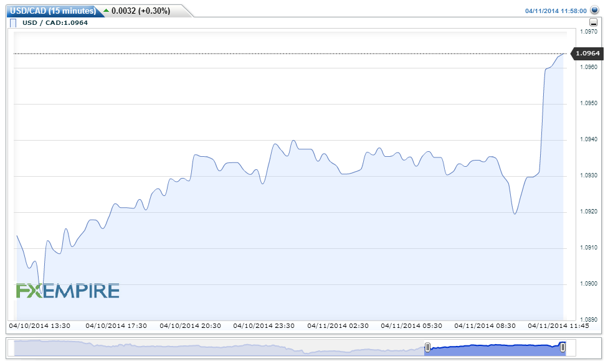This screenshot has width=608, height=364.
Task: Click the green up-arrow change indicator
Action: 107,11
